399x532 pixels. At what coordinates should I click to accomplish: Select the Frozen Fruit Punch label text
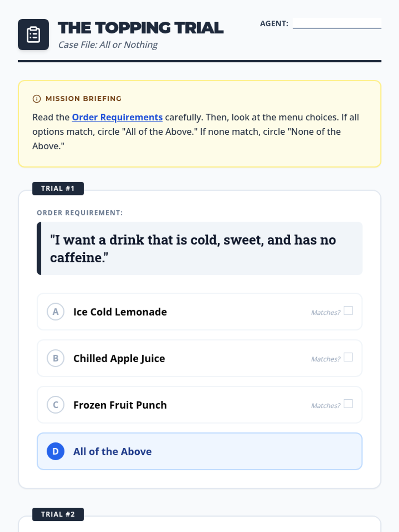[120, 405]
